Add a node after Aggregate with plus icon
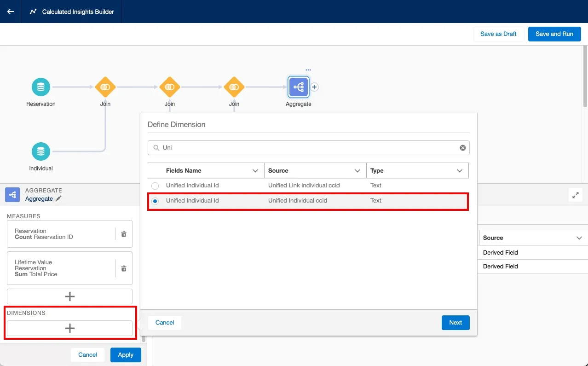Screen dimensions: 588x366 314,87
